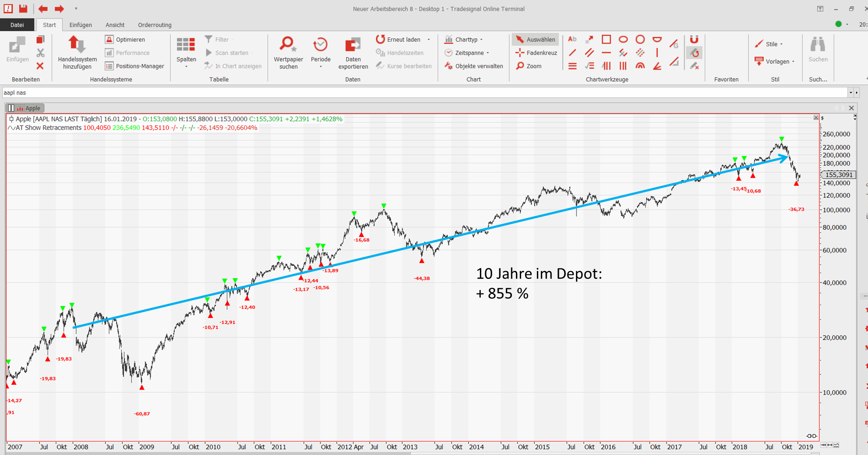868x455 pixels.
Task: Open the Datei menu
Action: (17, 25)
